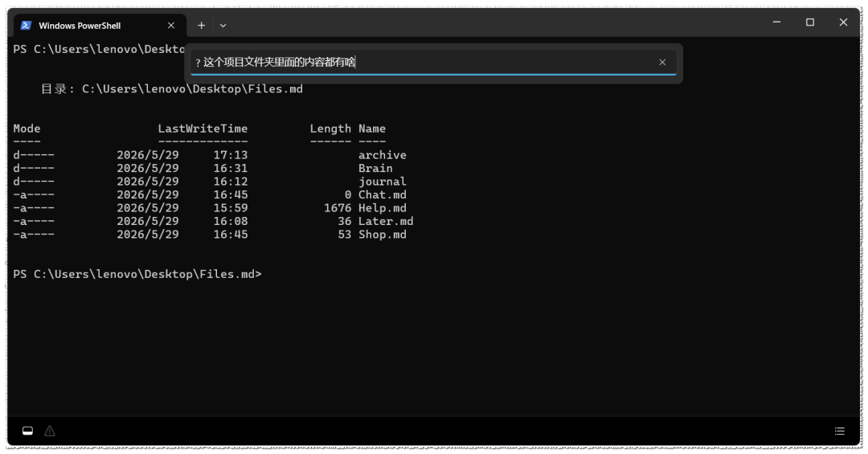Viewport: 868px width, 454px height.
Task: Click the Later.md file name
Action: tap(385, 222)
